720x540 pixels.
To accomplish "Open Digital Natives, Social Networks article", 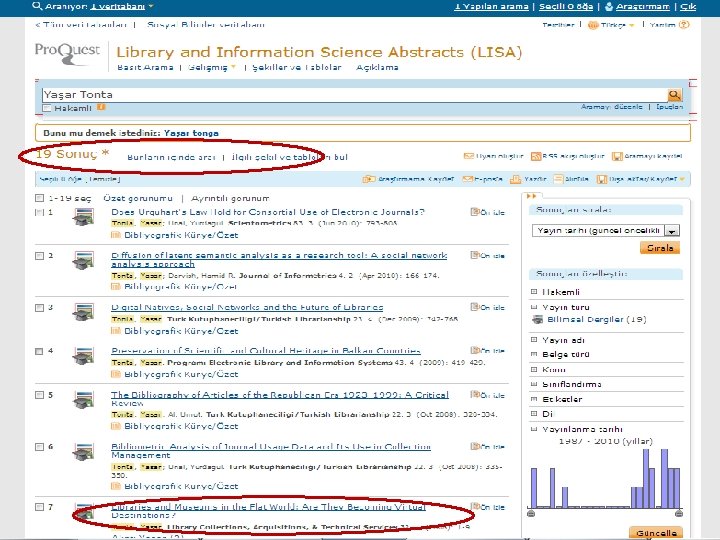I will pyautogui.click(x=247, y=307).
